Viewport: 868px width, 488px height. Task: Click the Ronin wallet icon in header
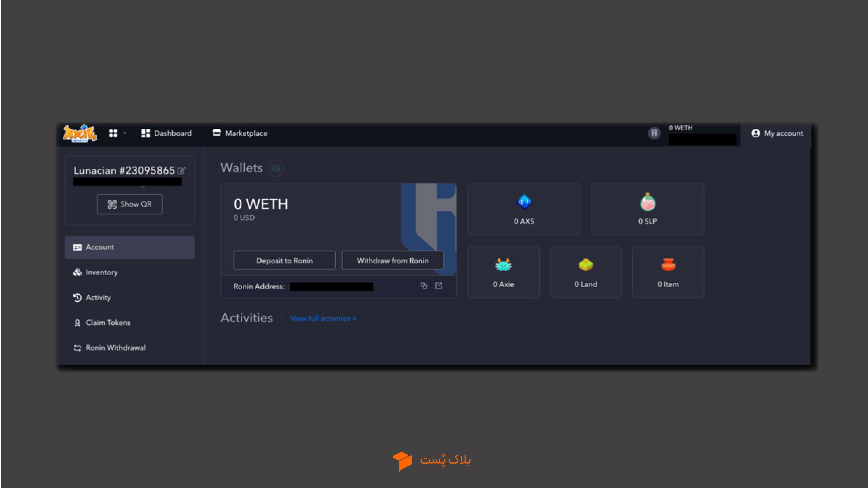[x=654, y=133]
